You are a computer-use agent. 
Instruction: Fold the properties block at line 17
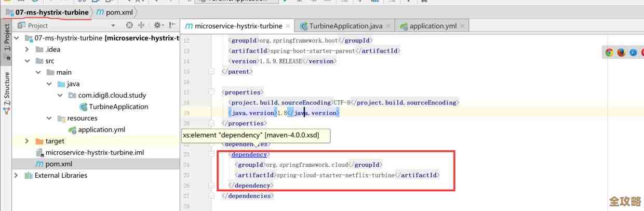(x=212, y=92)
